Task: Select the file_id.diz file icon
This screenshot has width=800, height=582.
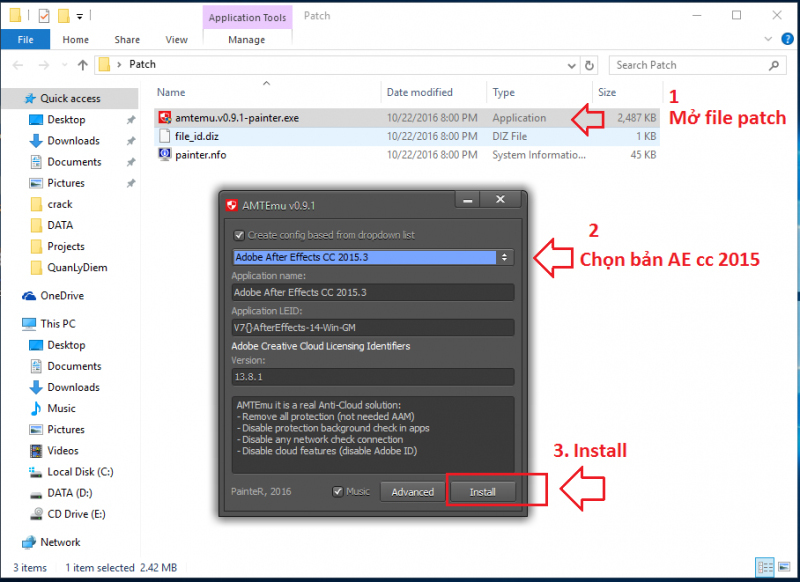Action: coord(164,136)
